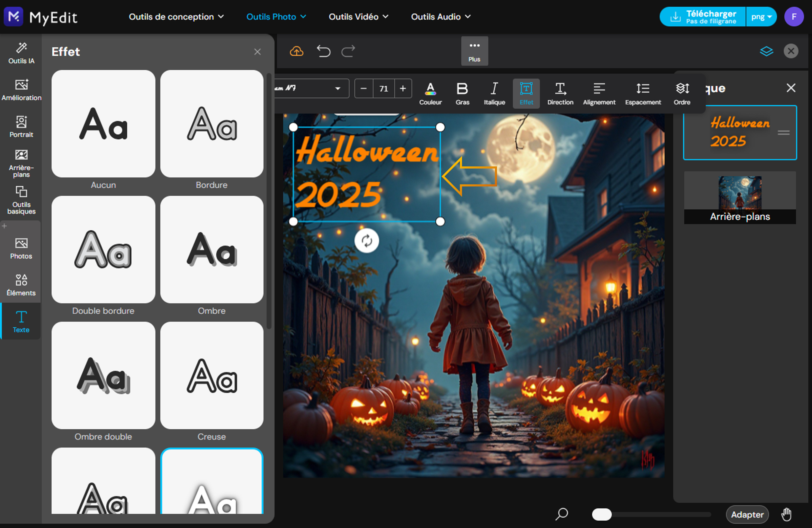Open the png export format dropdown
This screenshot has width=812, height=528.
[761, 16]
